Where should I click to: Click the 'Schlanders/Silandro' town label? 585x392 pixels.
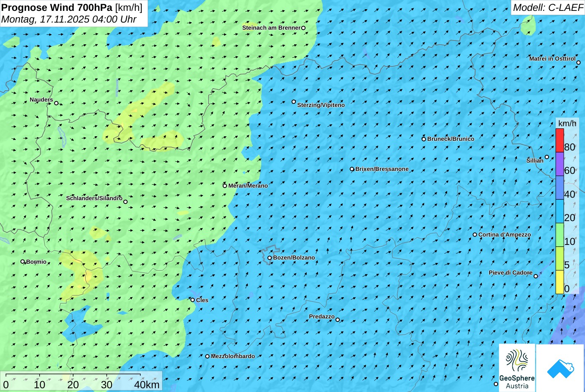[94, 198]
